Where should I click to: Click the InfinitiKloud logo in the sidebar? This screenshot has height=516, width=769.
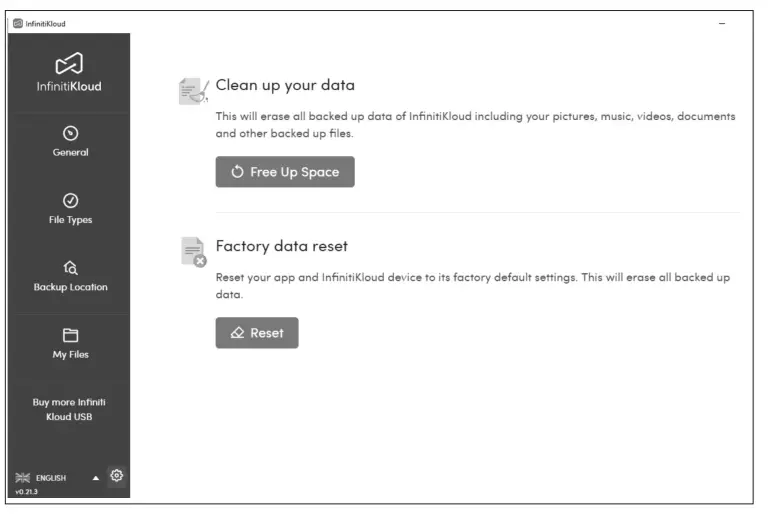[x=69, y=64]
